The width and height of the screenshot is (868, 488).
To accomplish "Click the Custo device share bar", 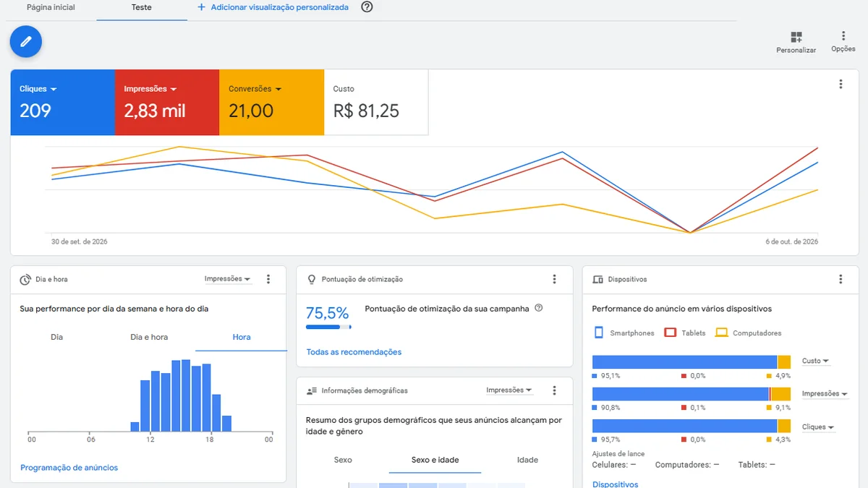I will (x=692, y=362).
